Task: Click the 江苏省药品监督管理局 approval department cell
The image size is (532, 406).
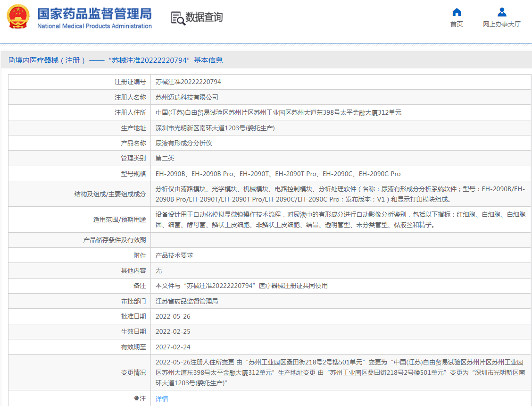Action: pyautogui.click(x=191, y=301)
